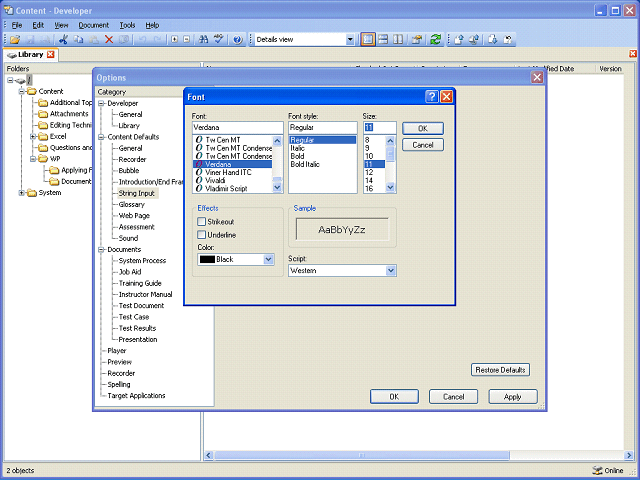Expand the System folder node
Image resolution: width=640 pixels, height=480 pixels.
click(22, 193)
